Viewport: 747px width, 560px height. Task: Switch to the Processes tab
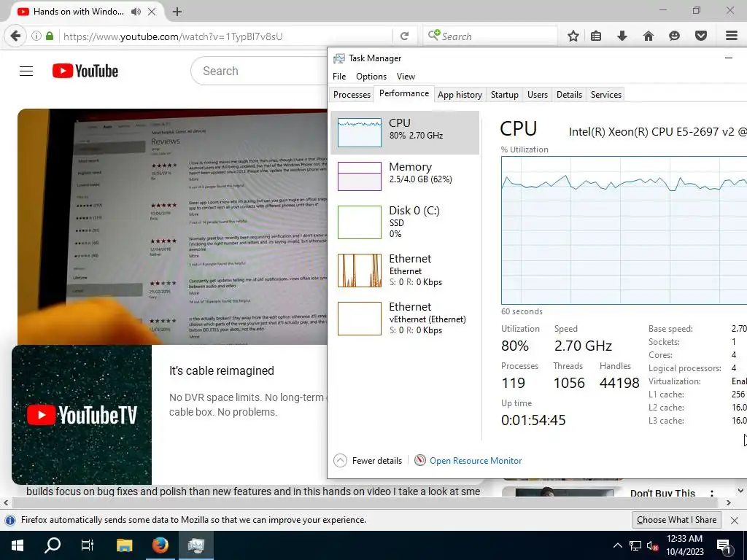coord(352,94)
